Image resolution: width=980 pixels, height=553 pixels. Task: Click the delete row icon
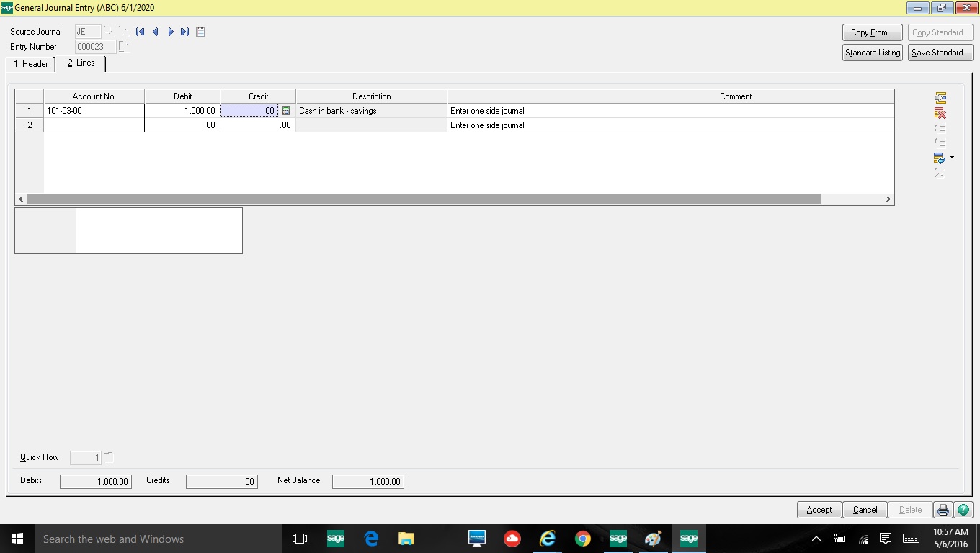tap(940, 113)
